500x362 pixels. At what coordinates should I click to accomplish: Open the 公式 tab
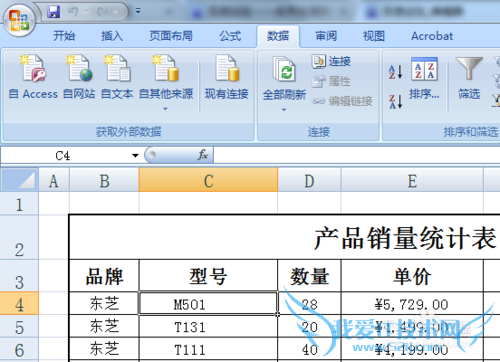point(230,36)
